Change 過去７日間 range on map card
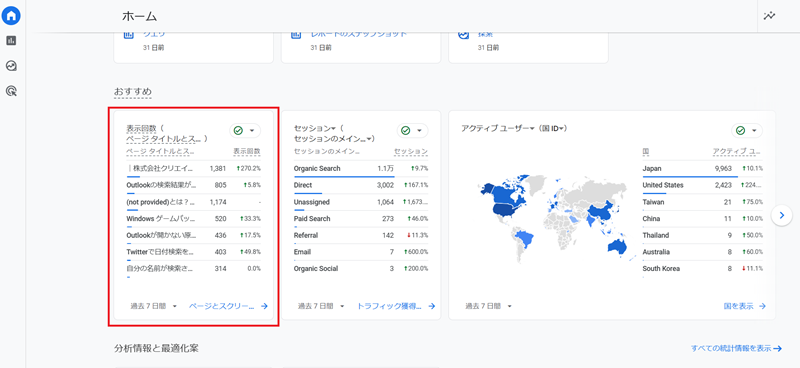800x368 pixels. (x=488, y=306)
